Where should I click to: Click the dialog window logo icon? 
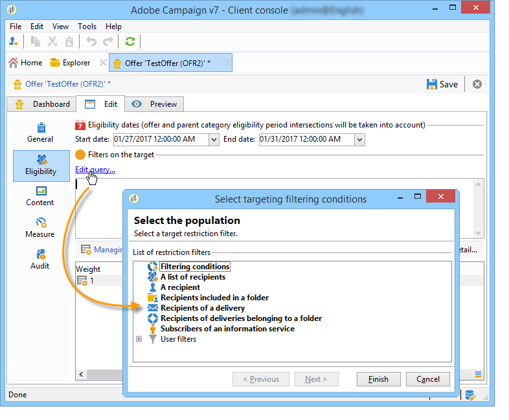[134, 198]
